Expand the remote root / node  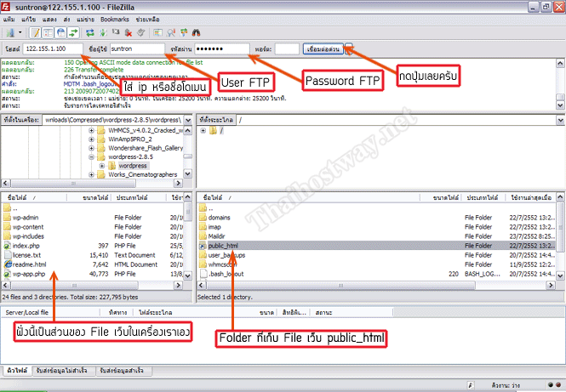coord(203,131)
